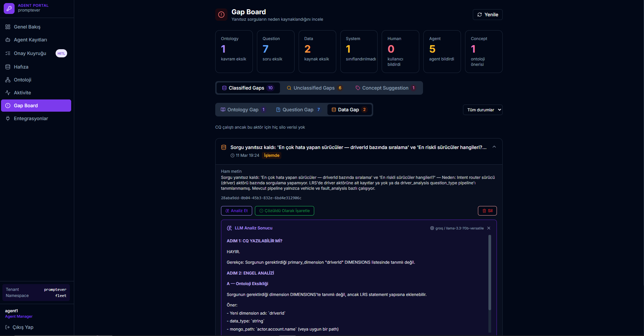Click the Aktivite pulse icon
The image size is (644, 336).
[x=8, y=93]
